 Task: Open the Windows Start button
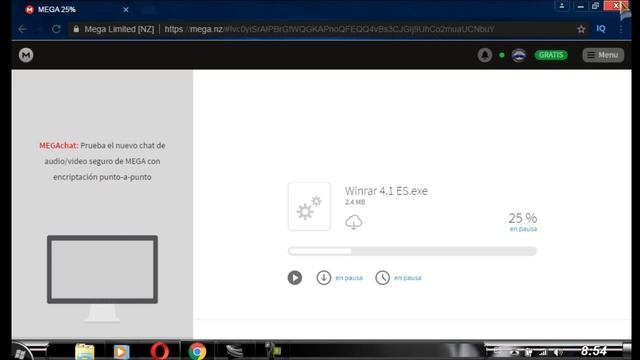click(20, 352)
